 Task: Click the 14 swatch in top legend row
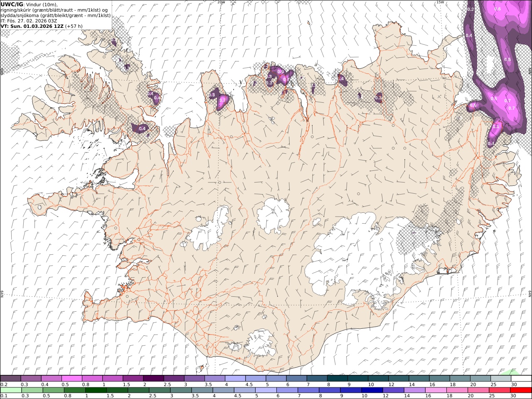pyautogui.click(x=419, y=379)
